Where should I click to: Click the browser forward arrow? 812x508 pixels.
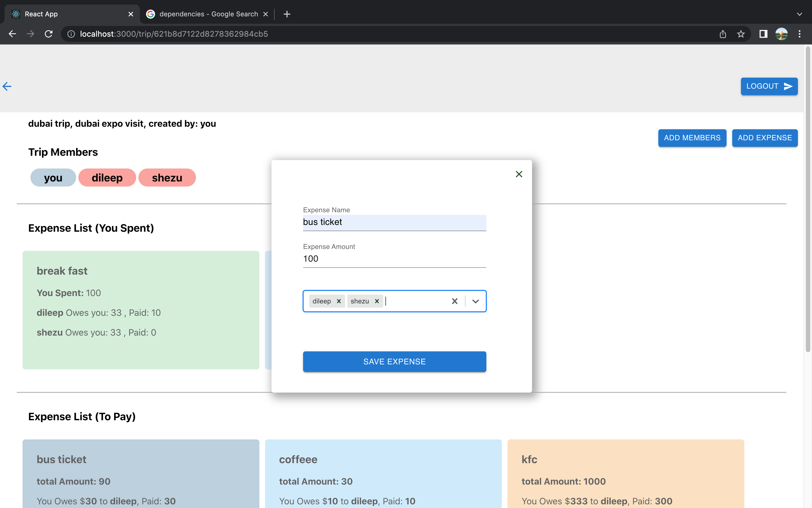(30, 34)
